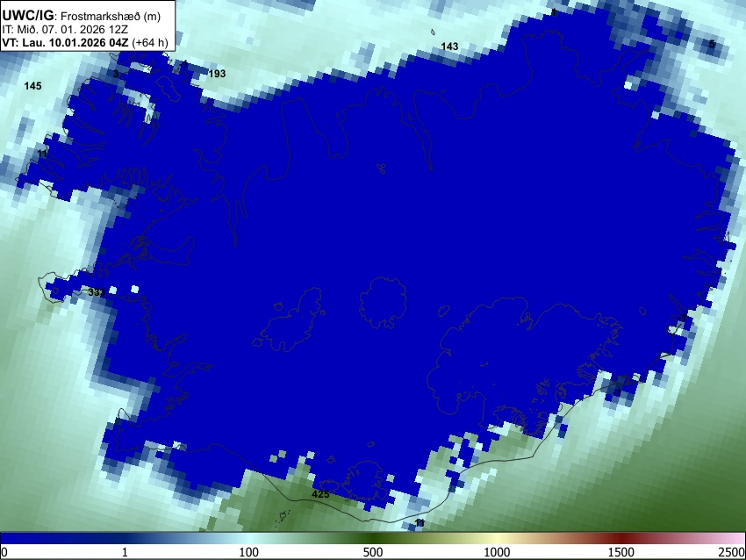The width and height of the screenshot is (746, 560).
Task: Click the "193" value label on the map
Action: [217, 74]
